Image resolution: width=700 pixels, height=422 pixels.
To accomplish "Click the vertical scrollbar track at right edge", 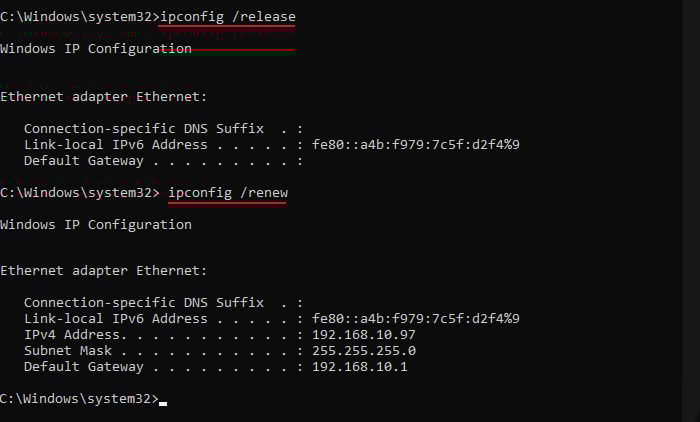I will (691, 211).
